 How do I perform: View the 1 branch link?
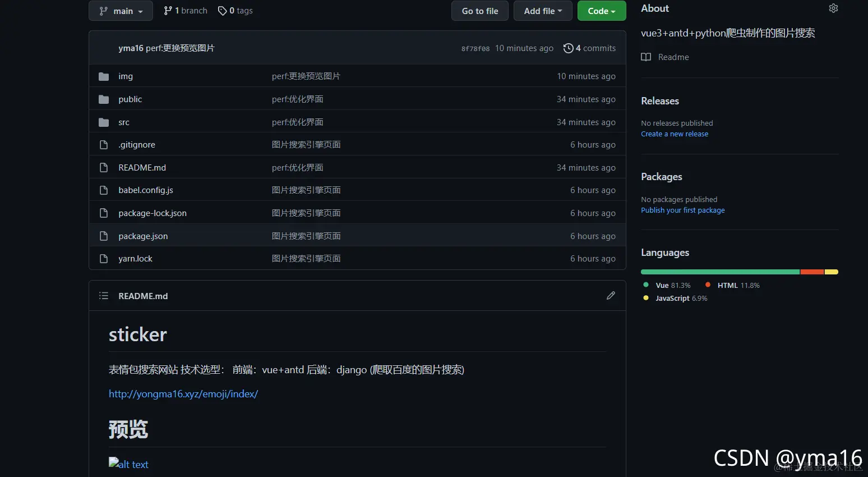(x=186, y=11)
